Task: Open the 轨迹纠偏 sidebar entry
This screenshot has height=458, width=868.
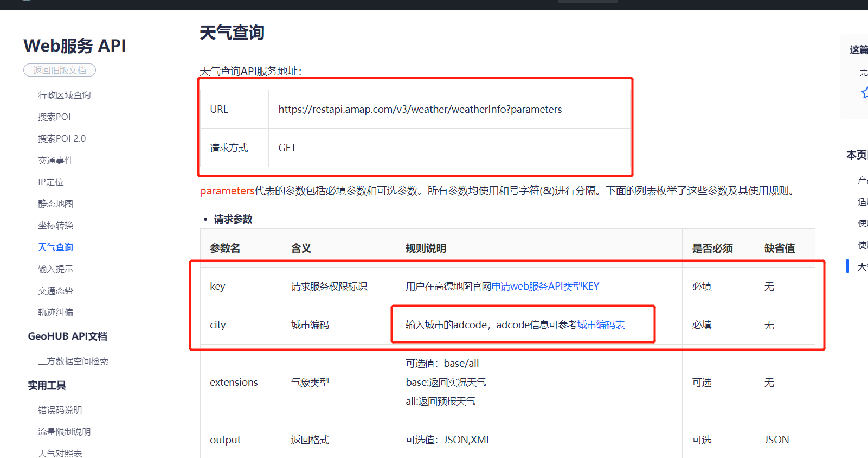Action: (55, 313)
